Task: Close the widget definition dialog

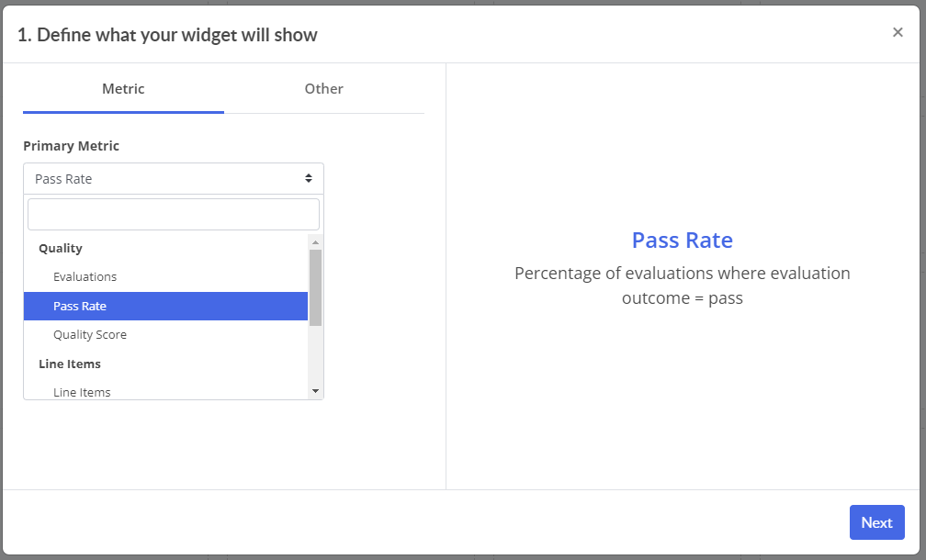Action: point(897,32)
